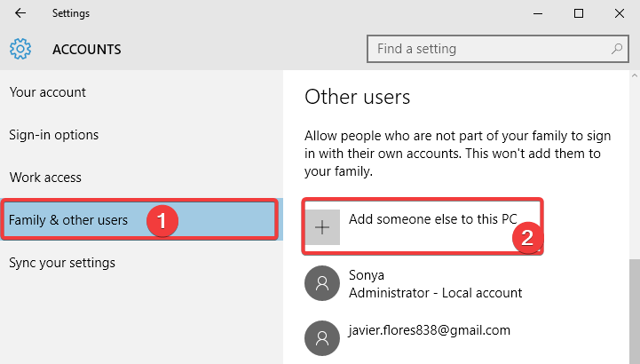Click the Accounts gear icon
Image resolution: width=640 pixels, height=364 pixels.
point(20,49)
